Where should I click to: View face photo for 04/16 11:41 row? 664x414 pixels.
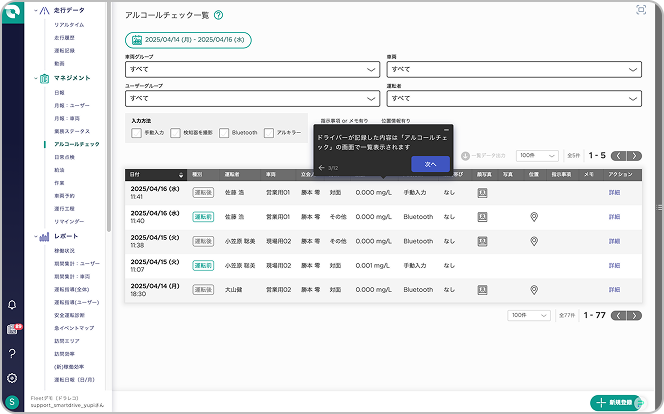[482, 193]
